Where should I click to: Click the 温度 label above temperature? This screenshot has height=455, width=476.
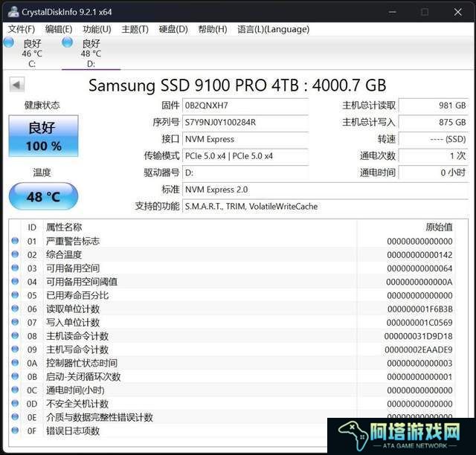(42, 172)
